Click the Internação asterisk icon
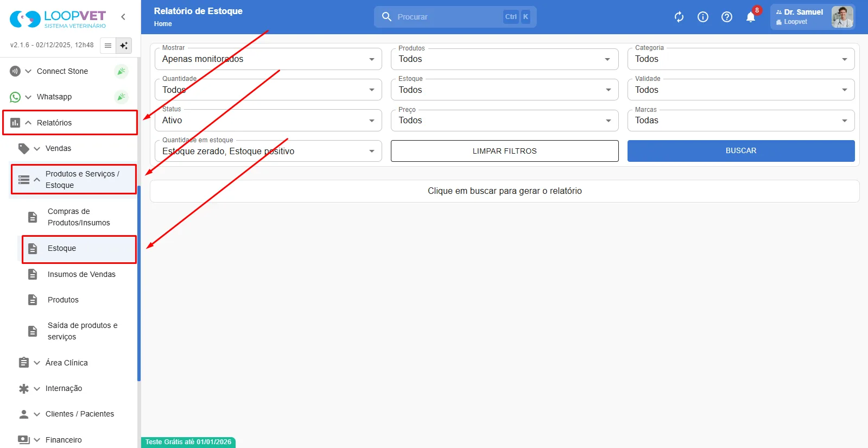 tap(24, 388)
